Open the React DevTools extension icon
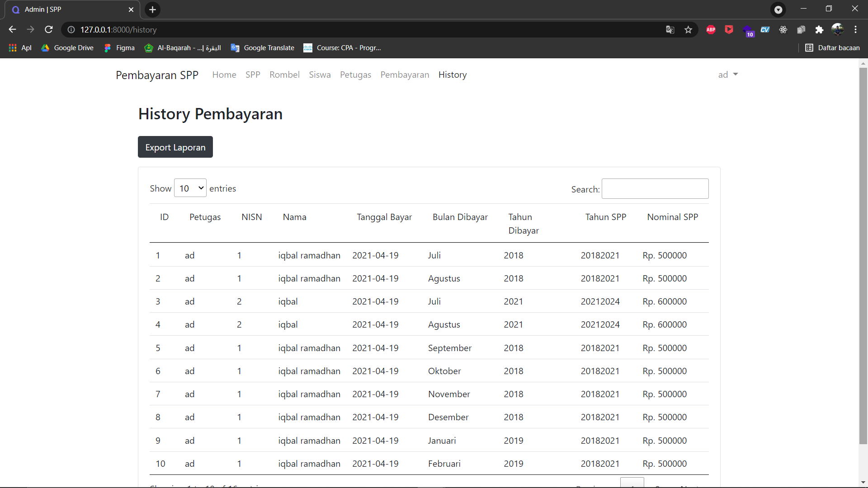868x488 pixels. coord(783,29)
